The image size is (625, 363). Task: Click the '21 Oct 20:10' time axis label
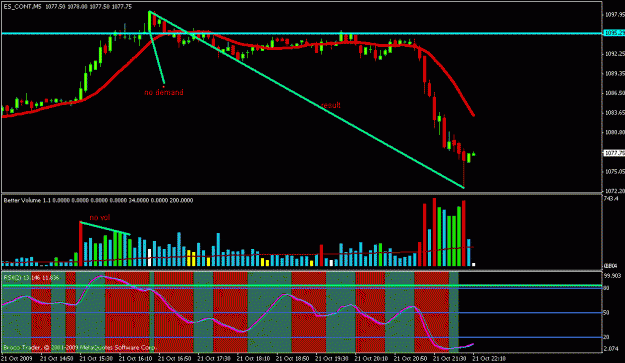click(x=371, y=358)
